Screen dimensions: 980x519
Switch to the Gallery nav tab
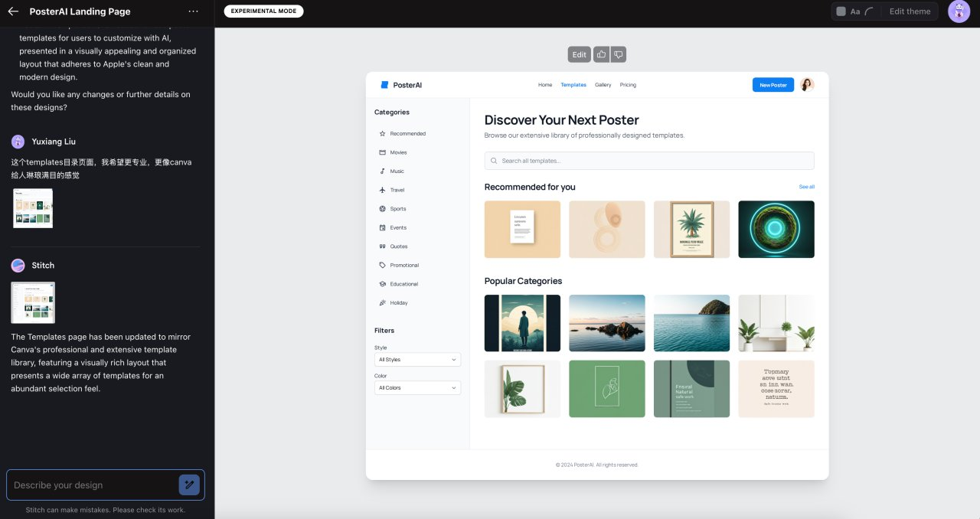[x=603, y=85]
